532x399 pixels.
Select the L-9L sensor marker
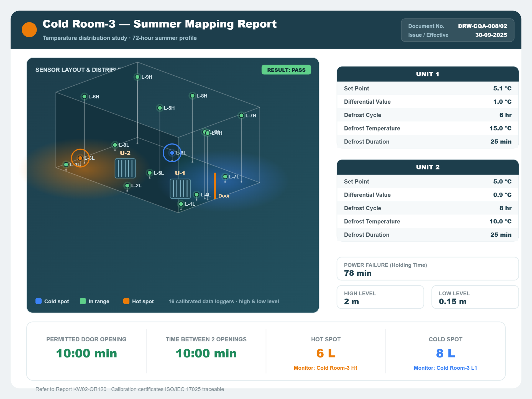point(115,145)
